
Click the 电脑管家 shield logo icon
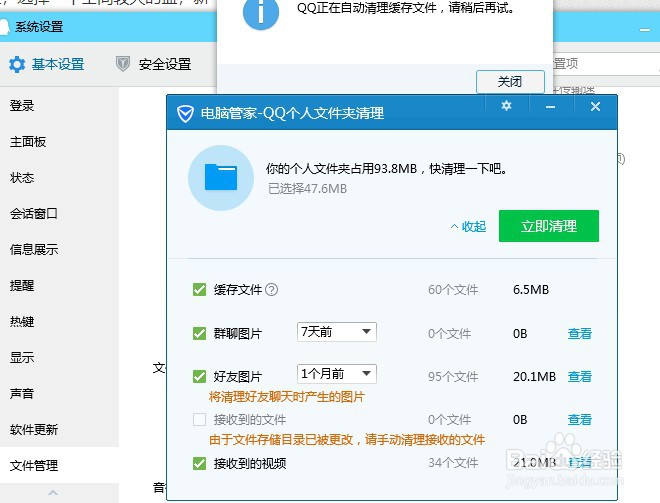(x=185, y=114)
